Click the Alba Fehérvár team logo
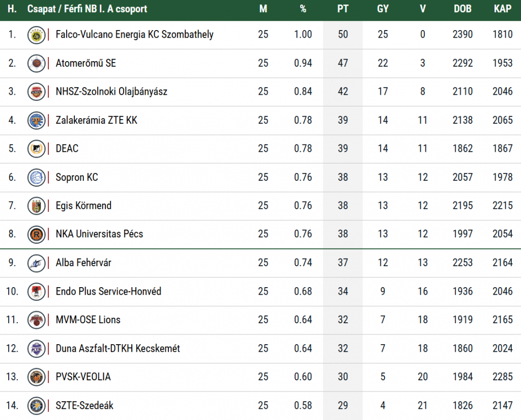Image resolution: width=521 pixels, height=420 pixels. point(37,263)
